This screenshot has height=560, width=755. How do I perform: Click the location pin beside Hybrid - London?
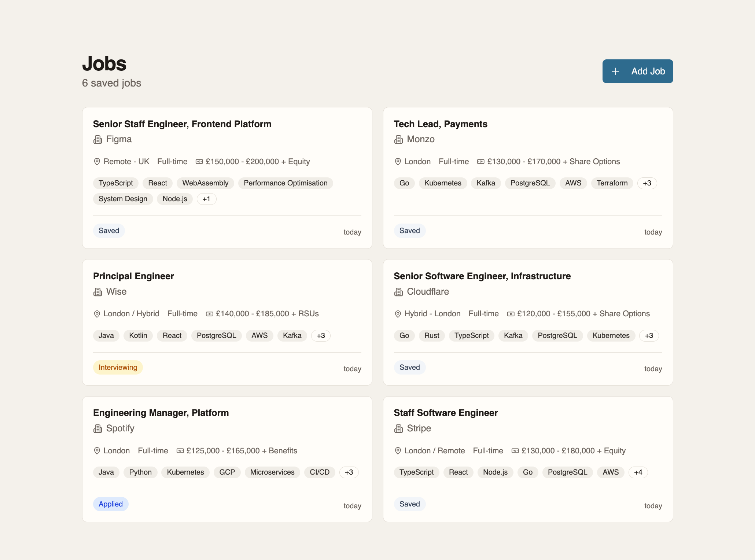click(x=398, y=314)
